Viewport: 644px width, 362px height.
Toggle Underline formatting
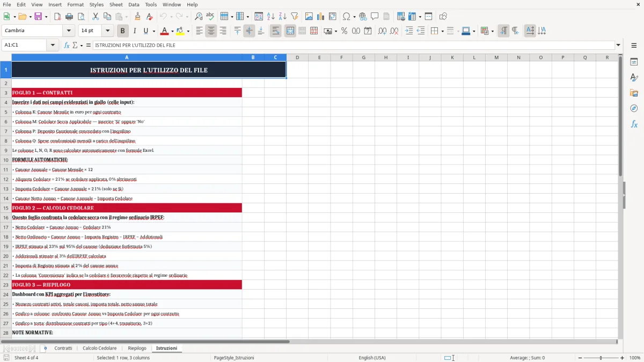pos(145,31)
